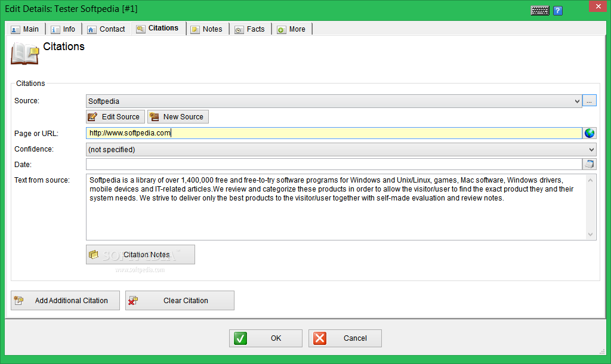Focus the Page or URL field
This screenshot has width=611, height=364.
click(x=334, y=133)
